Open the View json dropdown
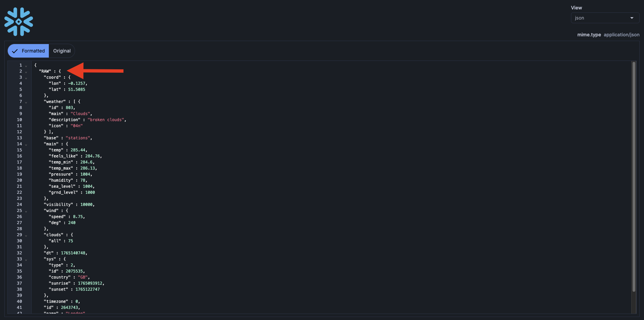The width and height of the screenshot is (644, 320). point(605,18)
